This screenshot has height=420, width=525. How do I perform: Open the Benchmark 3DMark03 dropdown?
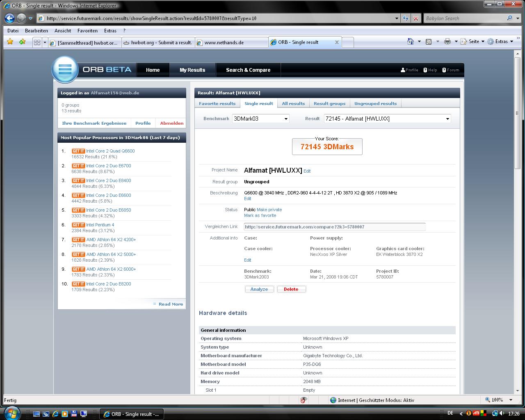click(261, 119)
